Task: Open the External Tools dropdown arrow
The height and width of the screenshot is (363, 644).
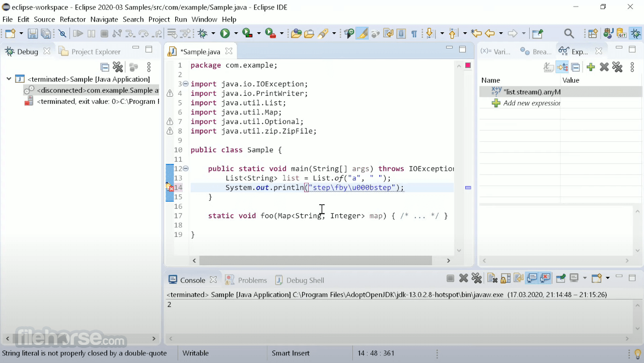Action: coord(281,34)
